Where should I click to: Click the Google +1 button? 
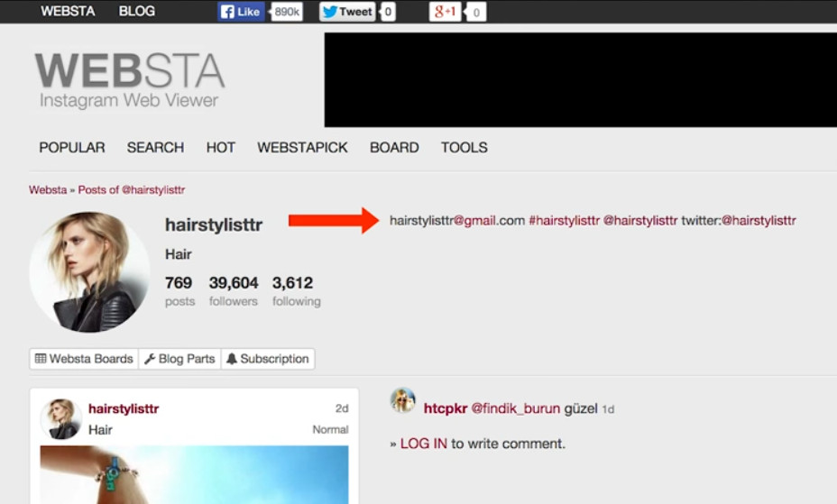[445, 12]
